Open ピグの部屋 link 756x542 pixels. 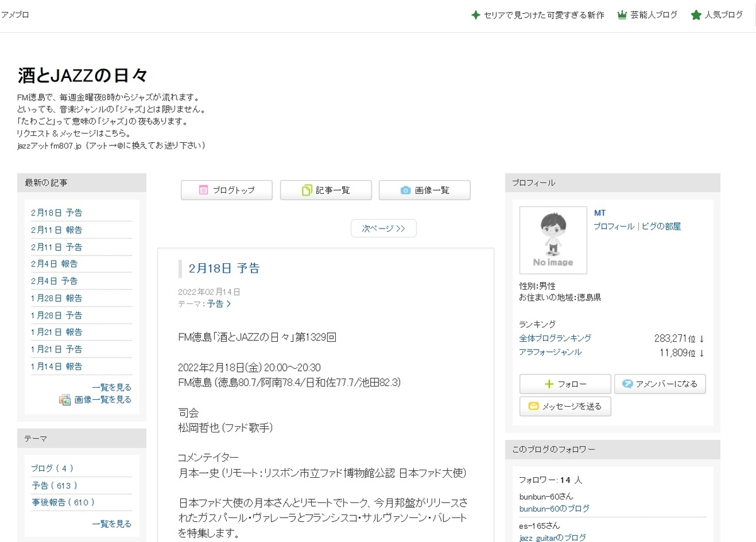(x=661, y=226)
